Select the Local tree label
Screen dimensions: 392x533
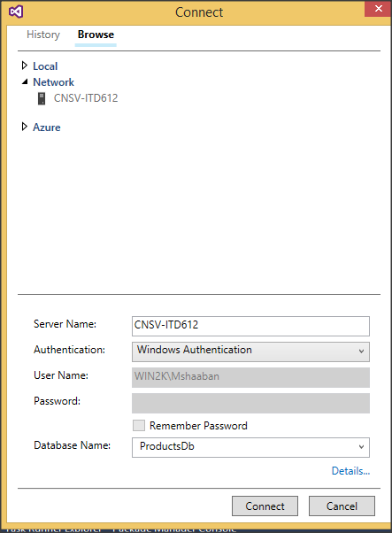pyautogui.click(x=45, y=66)
